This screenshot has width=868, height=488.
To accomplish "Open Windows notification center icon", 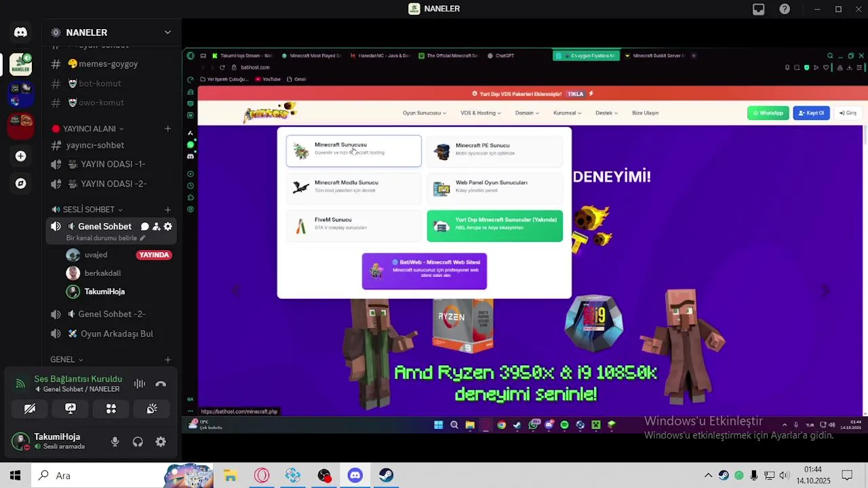I will tap(847, 475).
